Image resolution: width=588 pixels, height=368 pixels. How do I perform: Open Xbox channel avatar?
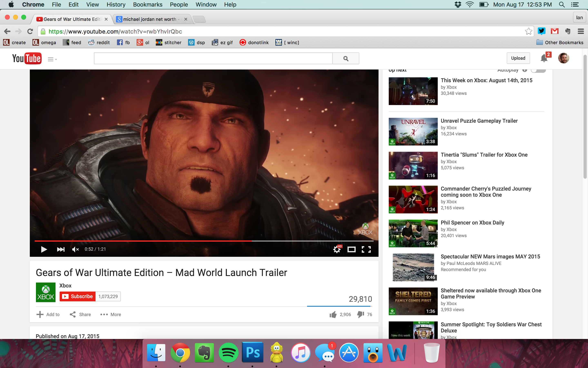[46, 292]
